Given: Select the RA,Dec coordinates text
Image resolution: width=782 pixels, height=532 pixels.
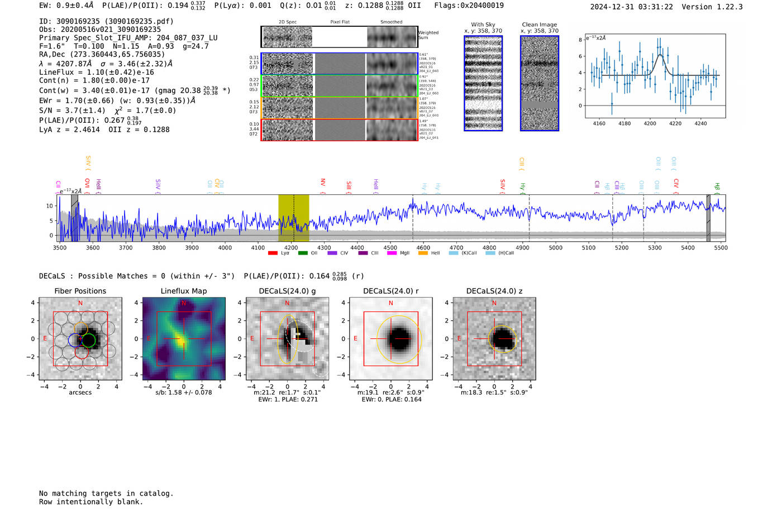Looking at the screenshot, I should point(102,54).
